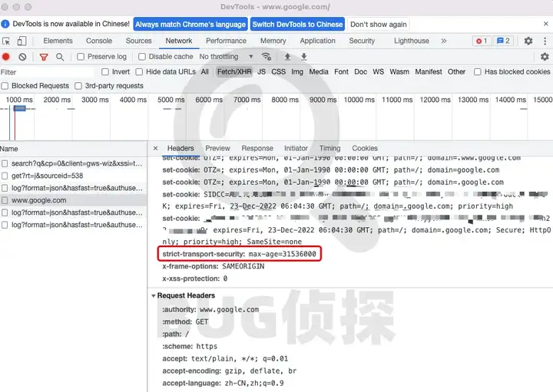Open network conditions wifi icon
Screen dimensions: 553x392
[267, 56]
